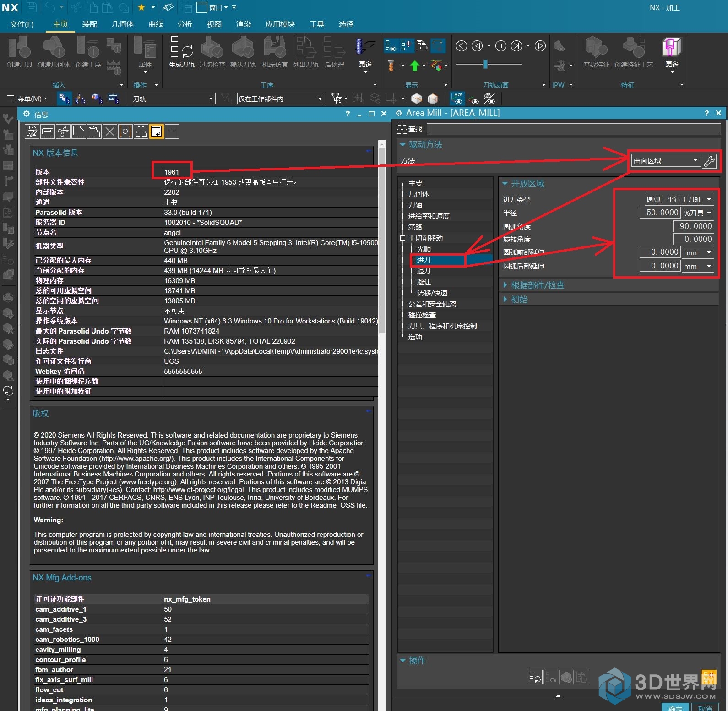Click the Create Operation (创建工序) icon
Viewport: 728px width, 711px height.
[x=88, y=47]
